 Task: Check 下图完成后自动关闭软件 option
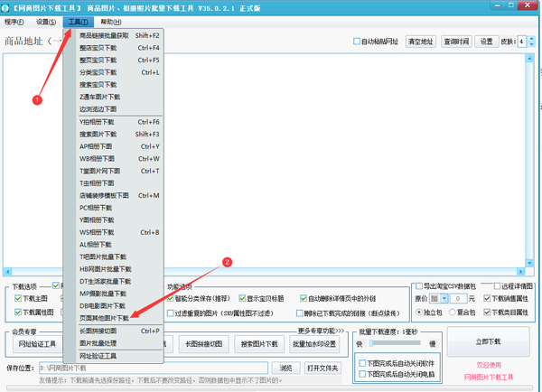tap(363, 362)
